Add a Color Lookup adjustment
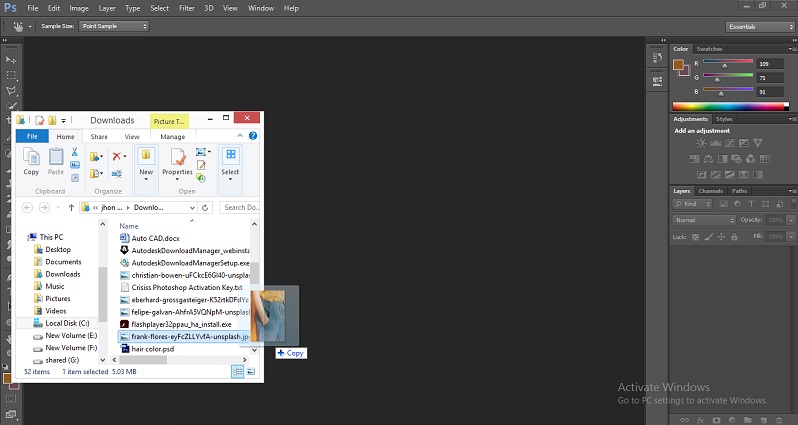798x425 pixels. point(764,159)
